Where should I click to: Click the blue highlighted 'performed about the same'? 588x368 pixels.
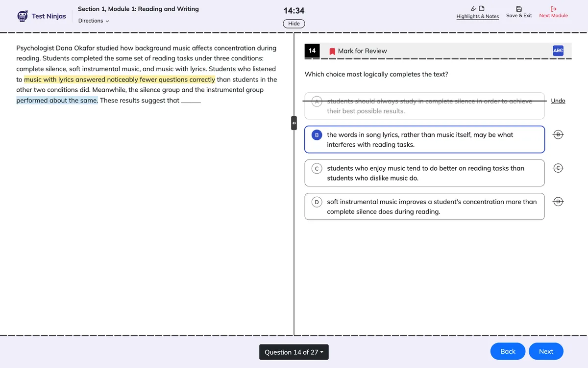pyautogui.click(x=57, y=100)
